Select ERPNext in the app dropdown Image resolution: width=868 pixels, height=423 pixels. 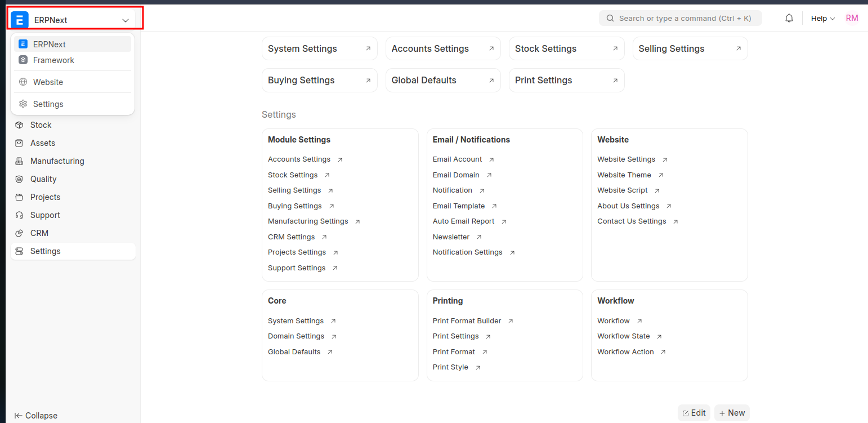point(73,44)
